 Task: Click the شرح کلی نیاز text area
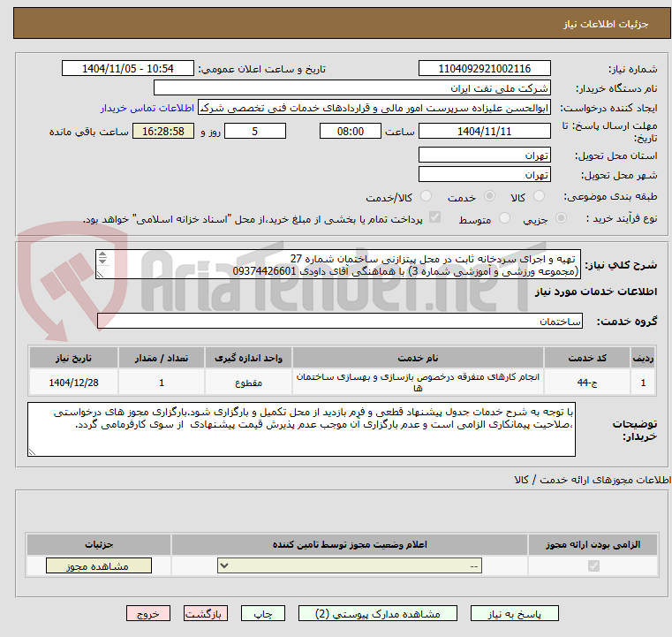coord(338,264)
